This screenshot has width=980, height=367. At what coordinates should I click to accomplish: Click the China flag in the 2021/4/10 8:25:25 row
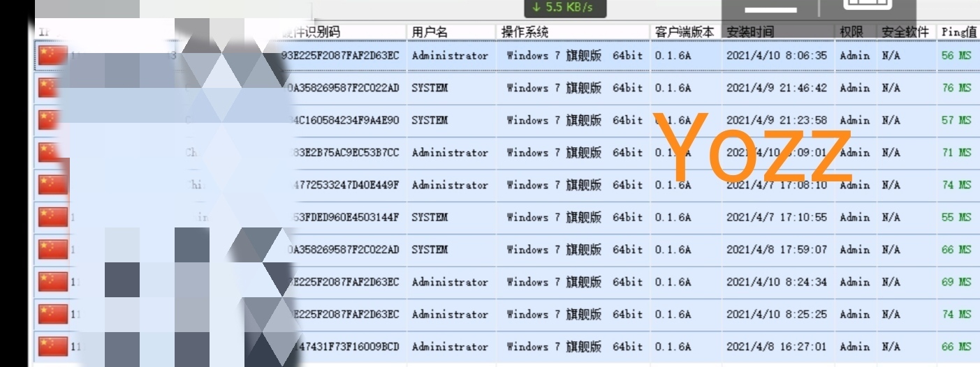point(53,314)
